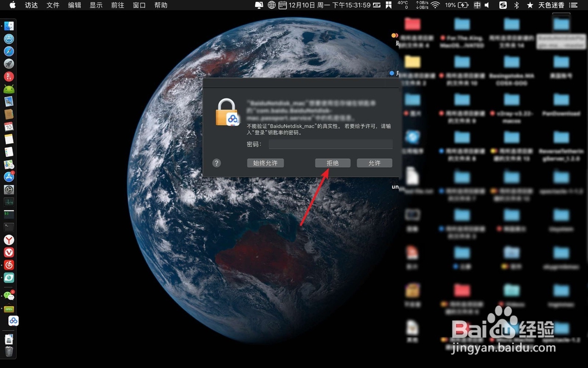
Task: Open Notification Center list icon
Action: 573,5
